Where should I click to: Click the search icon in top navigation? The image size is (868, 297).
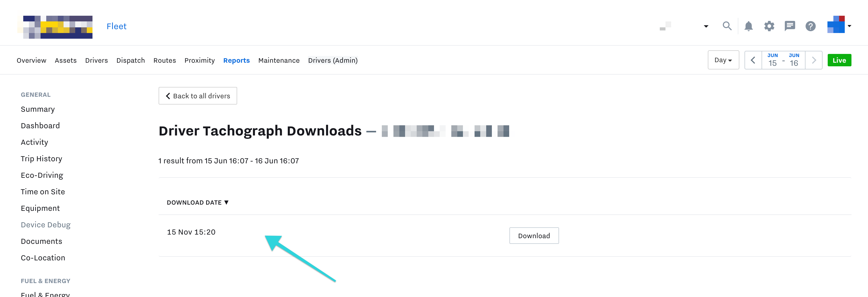pos(727,26)
